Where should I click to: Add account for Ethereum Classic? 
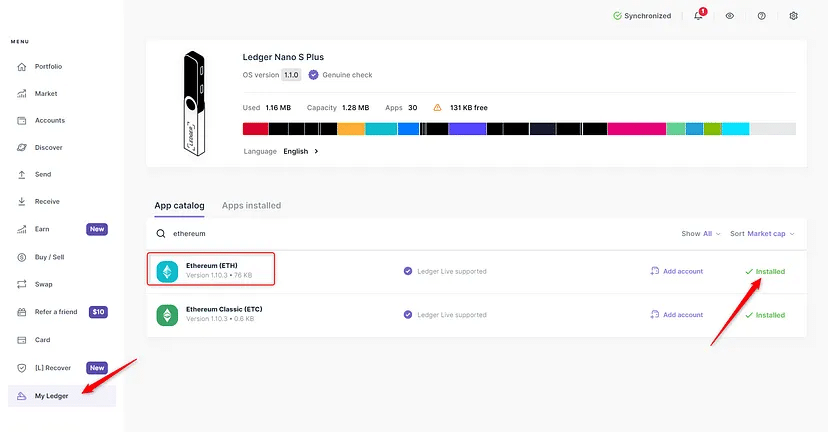[x=677, y=315]
